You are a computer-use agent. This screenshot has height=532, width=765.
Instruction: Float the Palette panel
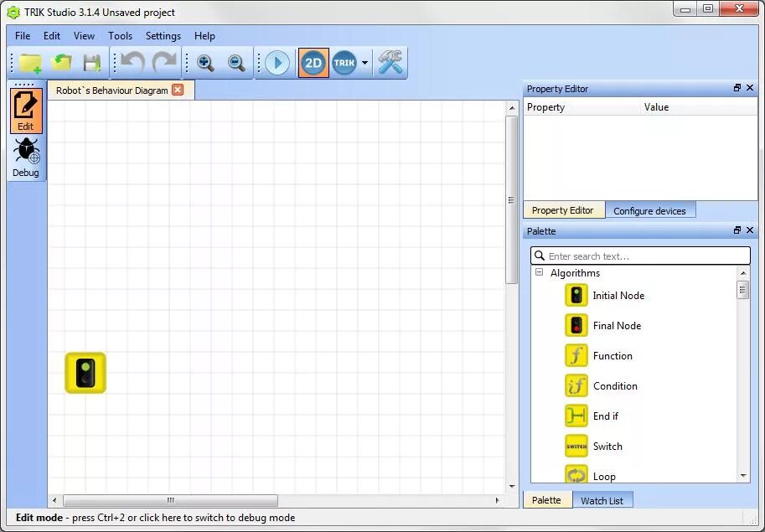(737, 230)
